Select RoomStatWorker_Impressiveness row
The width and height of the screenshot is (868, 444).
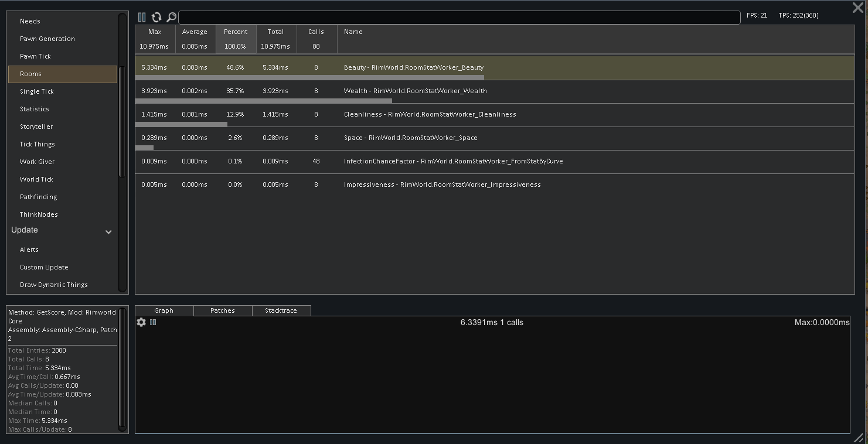[x=495, y=185]
